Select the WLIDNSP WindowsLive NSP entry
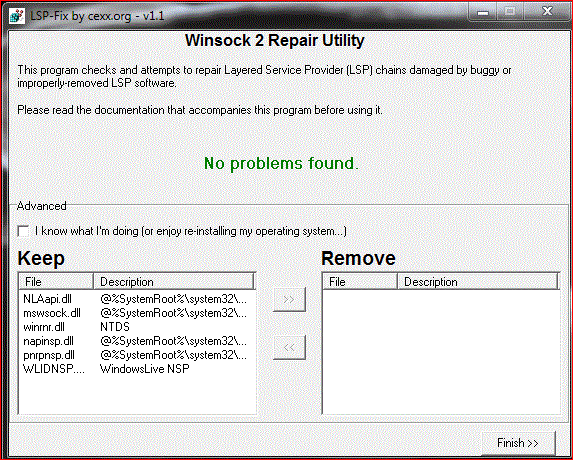573x460 pixels. 136,369
